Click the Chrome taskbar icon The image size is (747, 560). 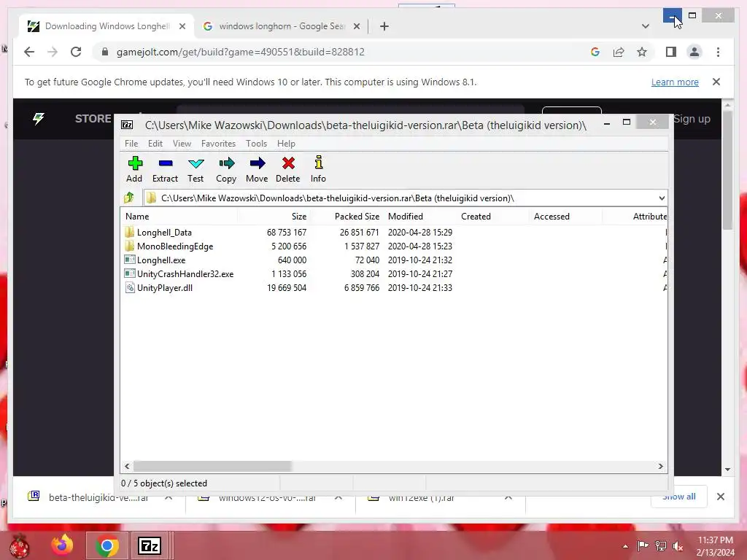coord(107,545)
